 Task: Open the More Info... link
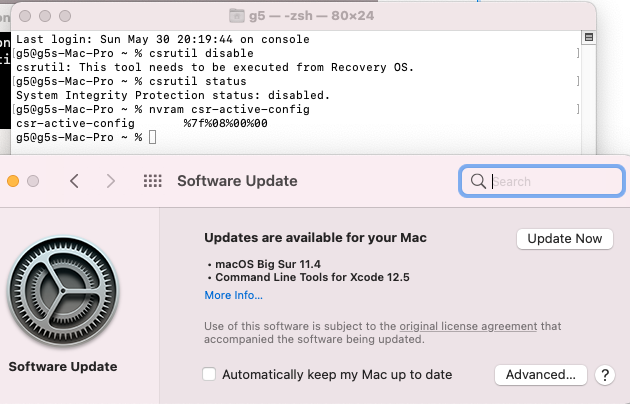(x=233, y=295)
